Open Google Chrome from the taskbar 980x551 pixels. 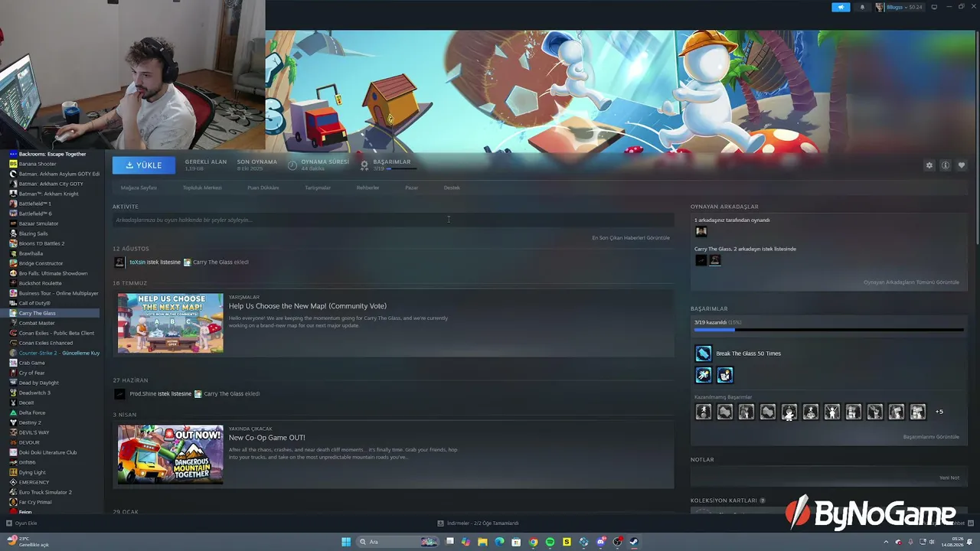[x=533, y=542]
